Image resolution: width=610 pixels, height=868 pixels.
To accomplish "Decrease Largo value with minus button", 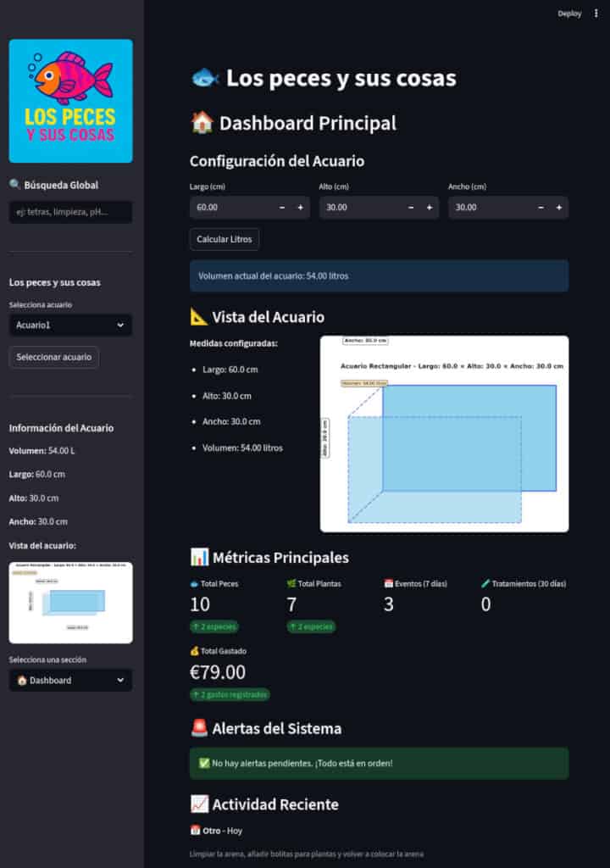I will (281, 208).
